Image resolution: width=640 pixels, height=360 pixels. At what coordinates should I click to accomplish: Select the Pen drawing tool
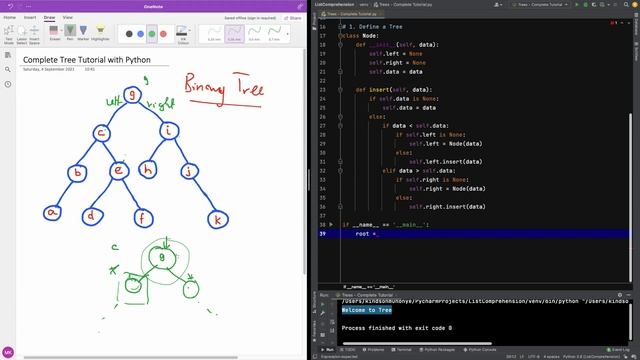point(70,33)
